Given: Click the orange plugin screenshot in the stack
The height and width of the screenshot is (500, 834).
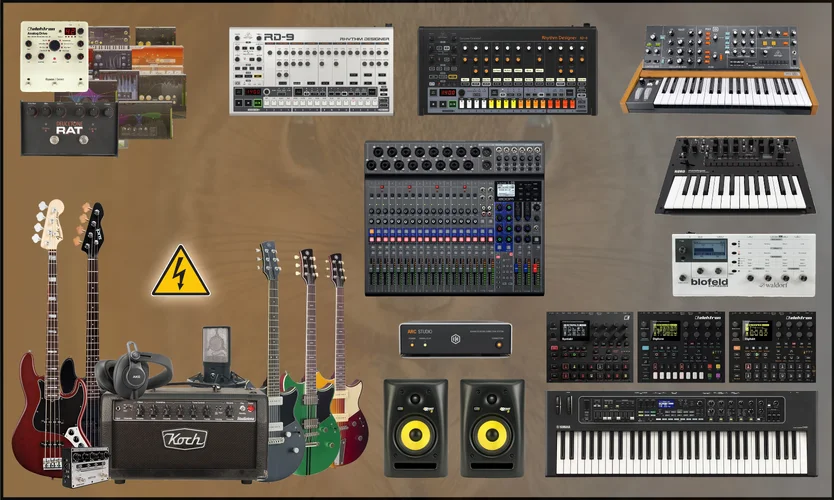Looking at the screenshot, I should click(x=157, y=60).
